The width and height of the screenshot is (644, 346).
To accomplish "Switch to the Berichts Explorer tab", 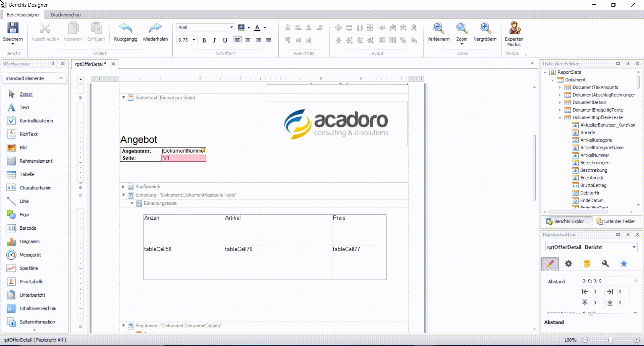I will click(567, 221).
